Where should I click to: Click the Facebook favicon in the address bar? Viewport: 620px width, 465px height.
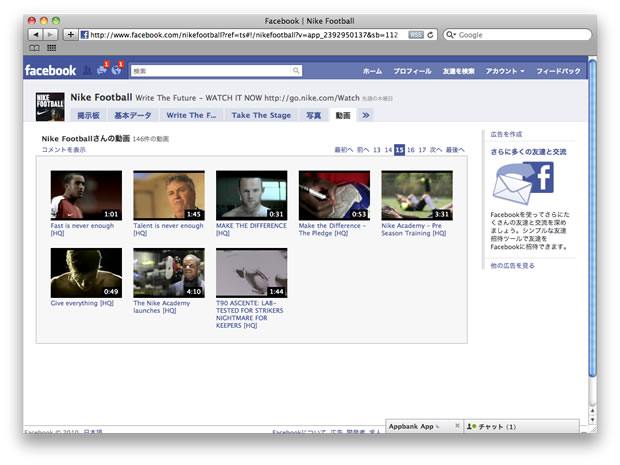point(84,35)
